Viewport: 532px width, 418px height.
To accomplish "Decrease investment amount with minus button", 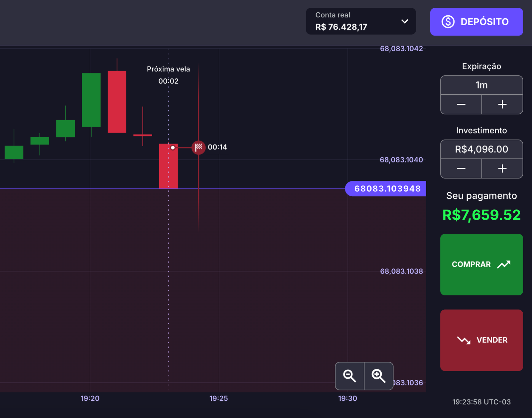I will coord(461,169).
